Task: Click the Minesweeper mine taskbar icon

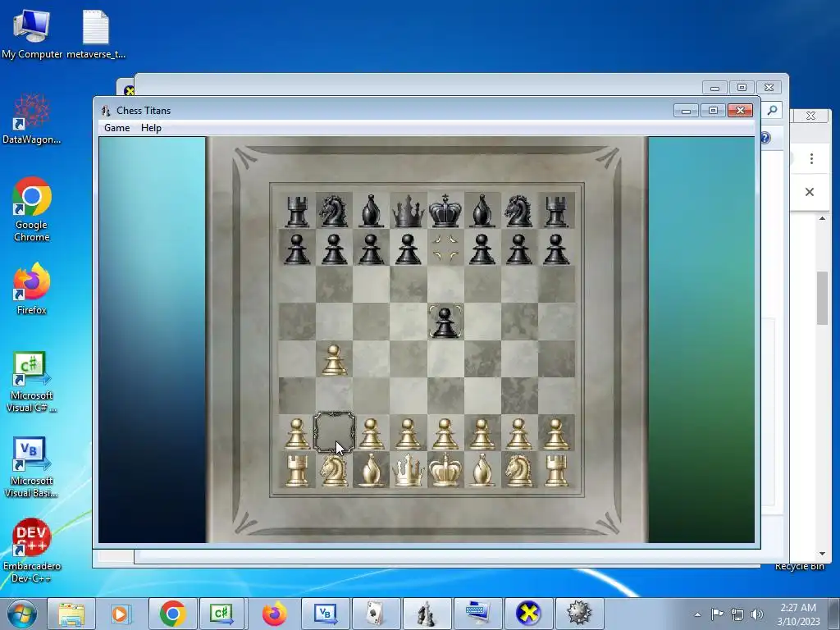Action: coord(579,614)
